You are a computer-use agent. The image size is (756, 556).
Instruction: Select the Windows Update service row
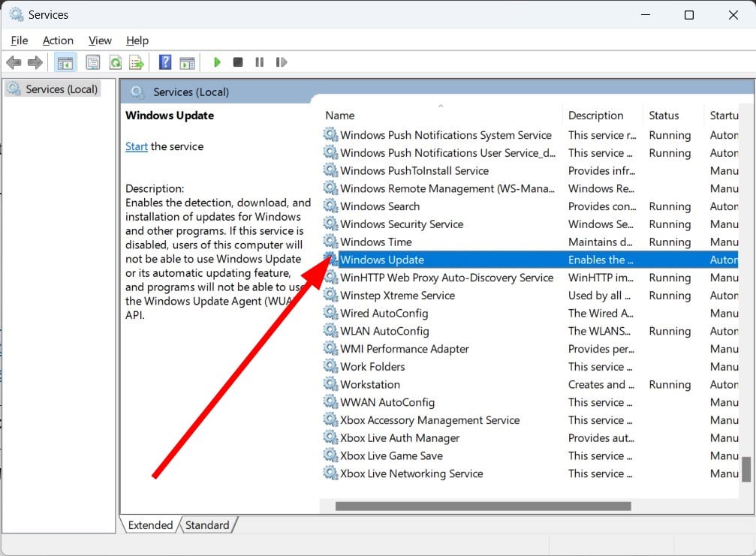click(x=529, y=260)
